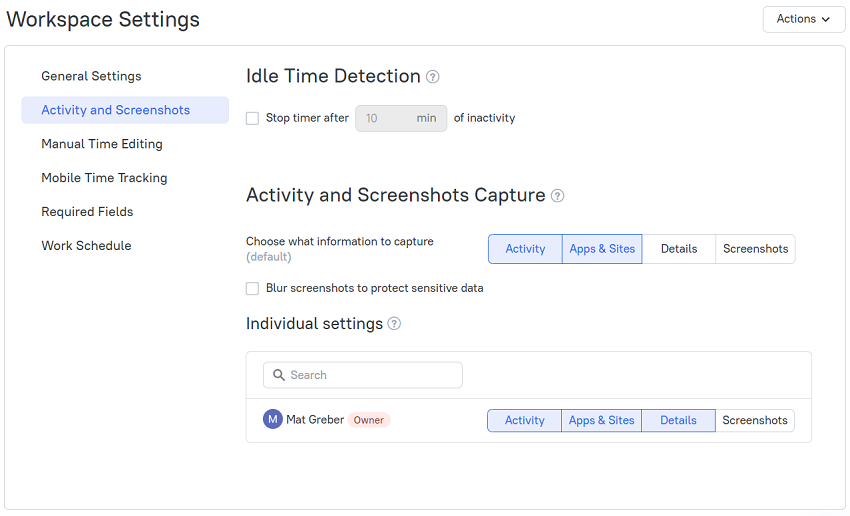This screenshot has height=516, width=850.
Task: Click Mat Greber's avatar icon
Action: 273,419
